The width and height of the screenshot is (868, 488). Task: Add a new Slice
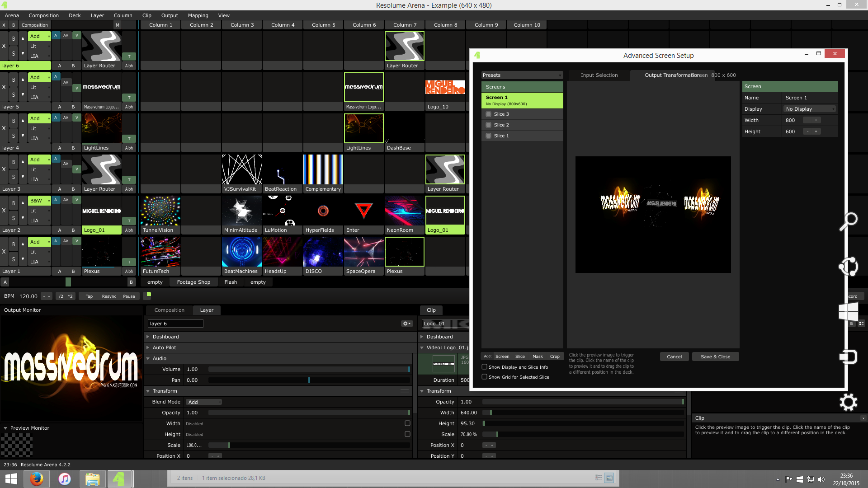(x=520, y=357)
